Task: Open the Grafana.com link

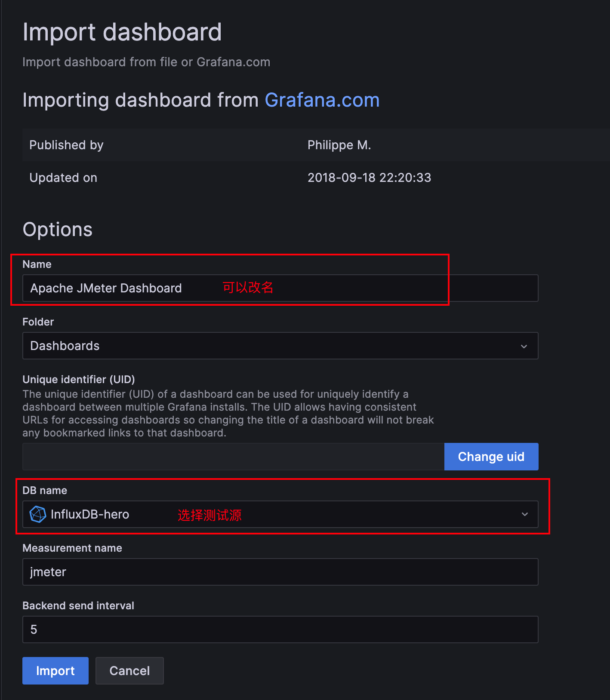Action: [x=322, y=100]
